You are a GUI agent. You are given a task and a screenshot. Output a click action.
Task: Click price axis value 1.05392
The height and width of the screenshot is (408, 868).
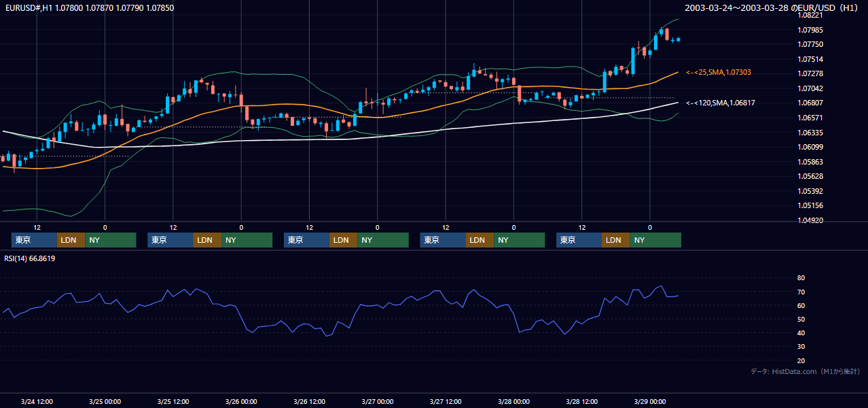(x=810, y=191)
